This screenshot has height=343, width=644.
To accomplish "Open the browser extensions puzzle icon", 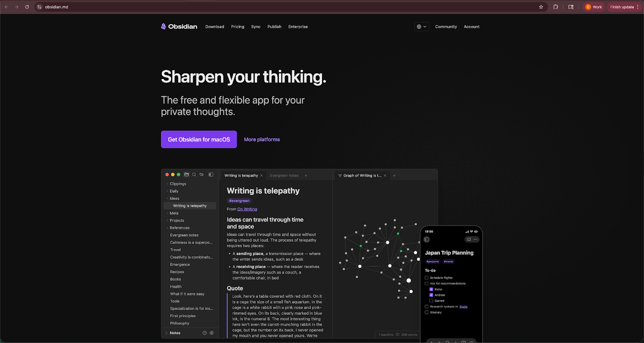I will [x=556, y=7].
